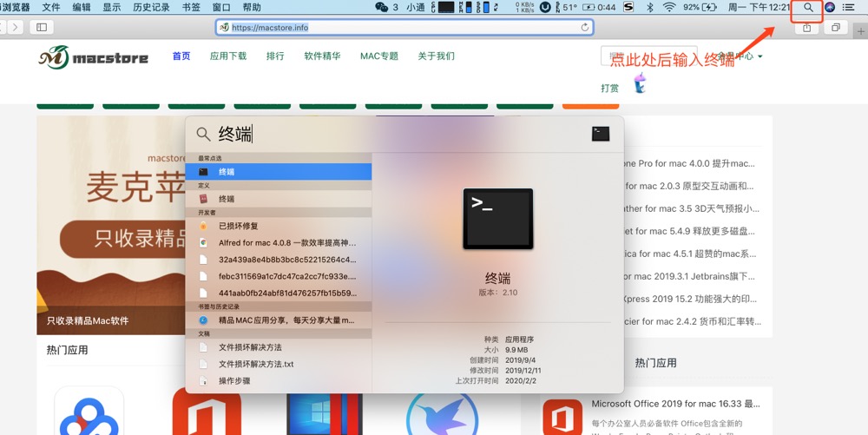Open the 编辑 menu

(82, 8)
